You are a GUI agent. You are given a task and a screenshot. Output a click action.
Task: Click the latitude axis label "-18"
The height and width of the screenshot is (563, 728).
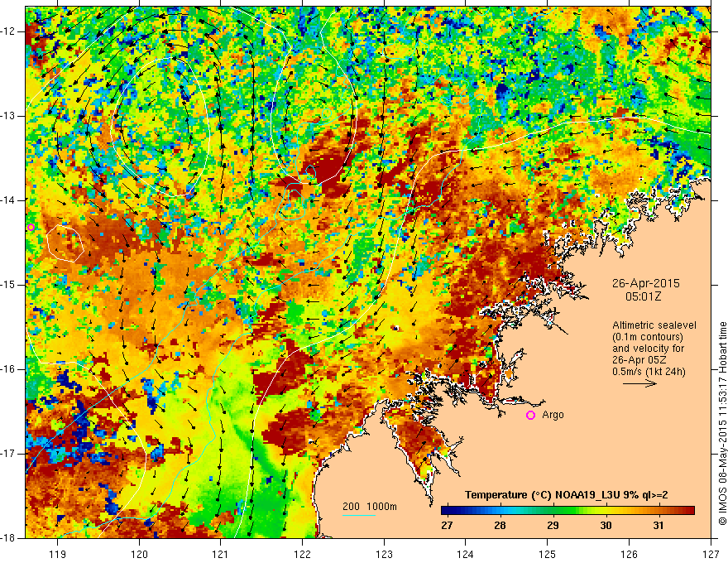point(9,538)
